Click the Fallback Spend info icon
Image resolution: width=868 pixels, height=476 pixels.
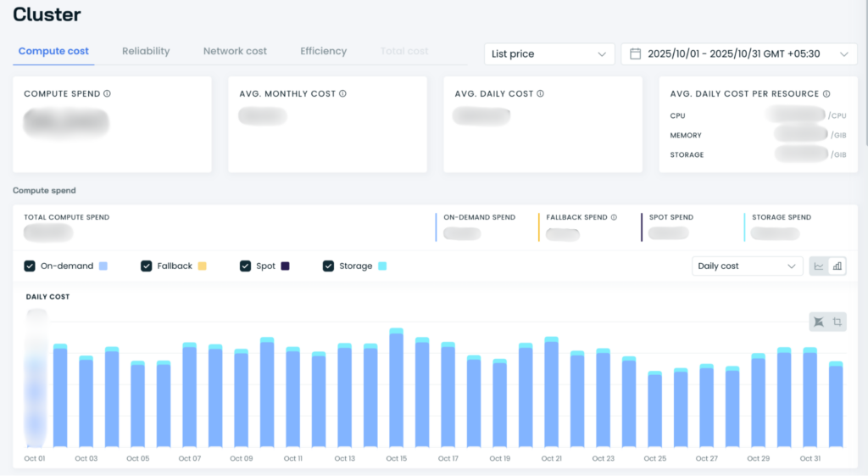(614, 217)
